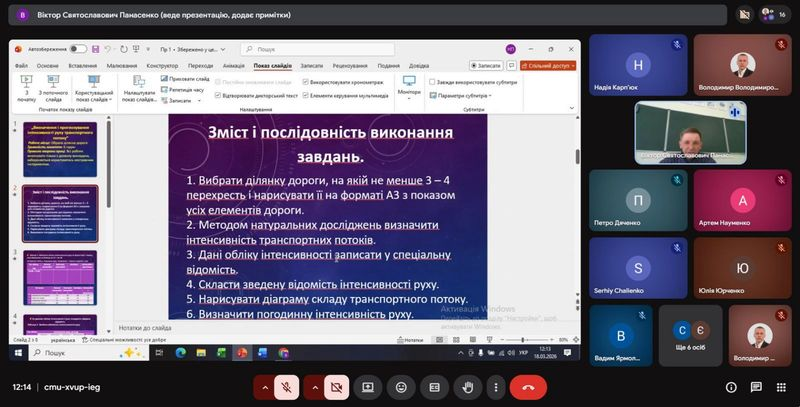Unmute microphone in Meet control bar
This screenshot has width=800, height=407.
[287, 387]
